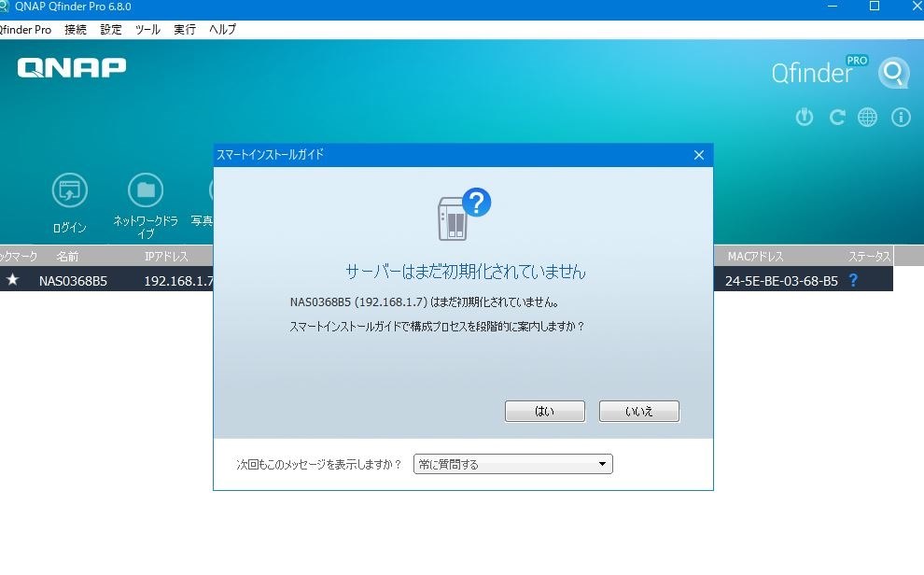924x575 pixels.
Task: Open the ヘルプ menu
Action: [x=220, y=29]
